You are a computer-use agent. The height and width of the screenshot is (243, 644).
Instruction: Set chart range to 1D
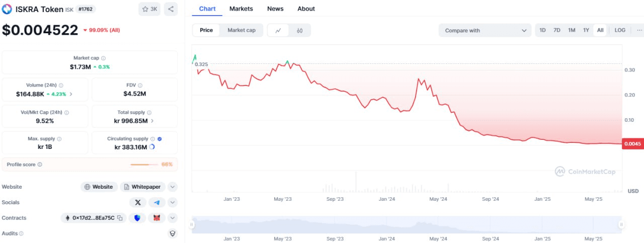pyautogui.click(x=542, y=30)
